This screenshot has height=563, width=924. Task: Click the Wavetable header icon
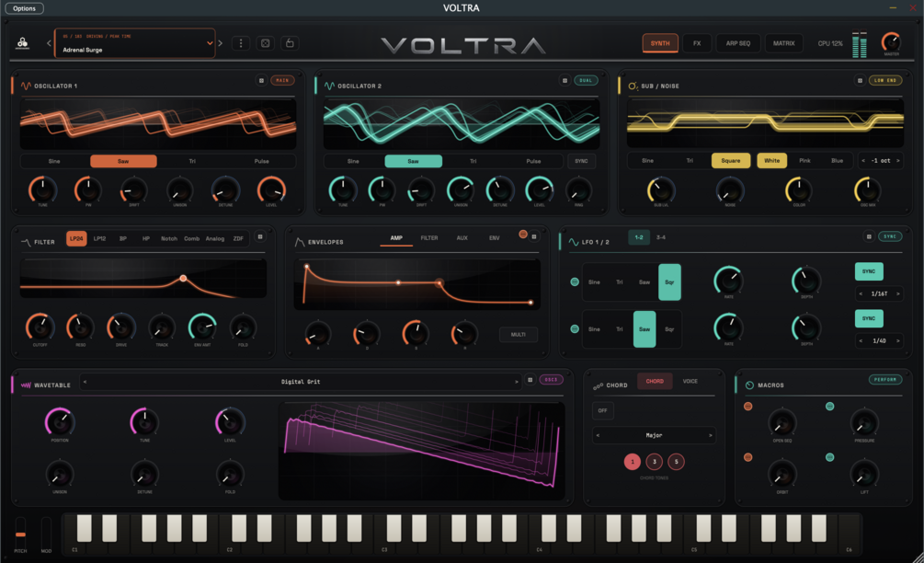[26, 385]
